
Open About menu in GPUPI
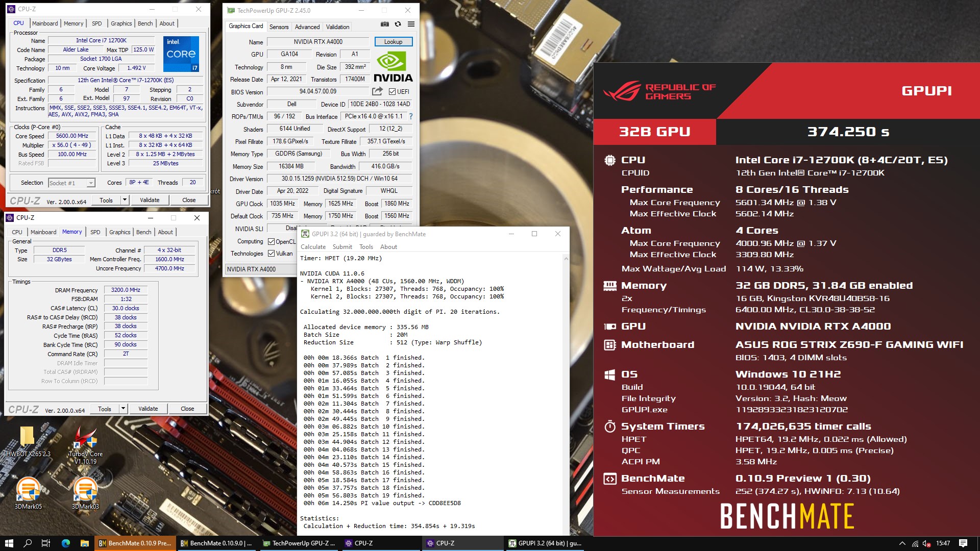[388, 247]
